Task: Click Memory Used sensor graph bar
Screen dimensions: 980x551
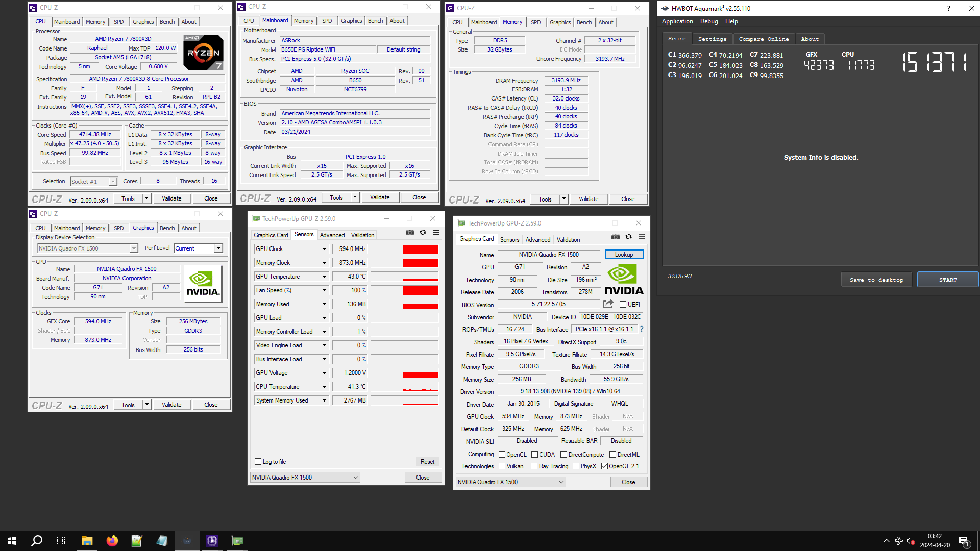Action: point(405,304)
